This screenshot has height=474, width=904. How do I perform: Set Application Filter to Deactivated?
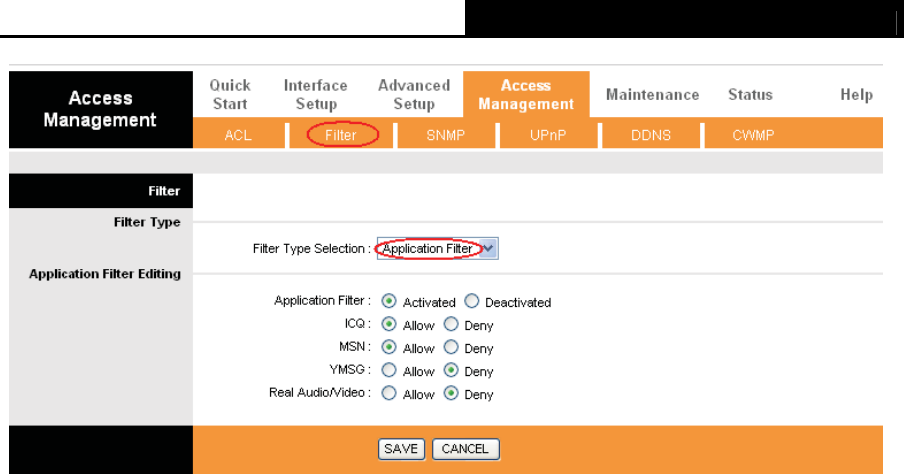[472, 301]
